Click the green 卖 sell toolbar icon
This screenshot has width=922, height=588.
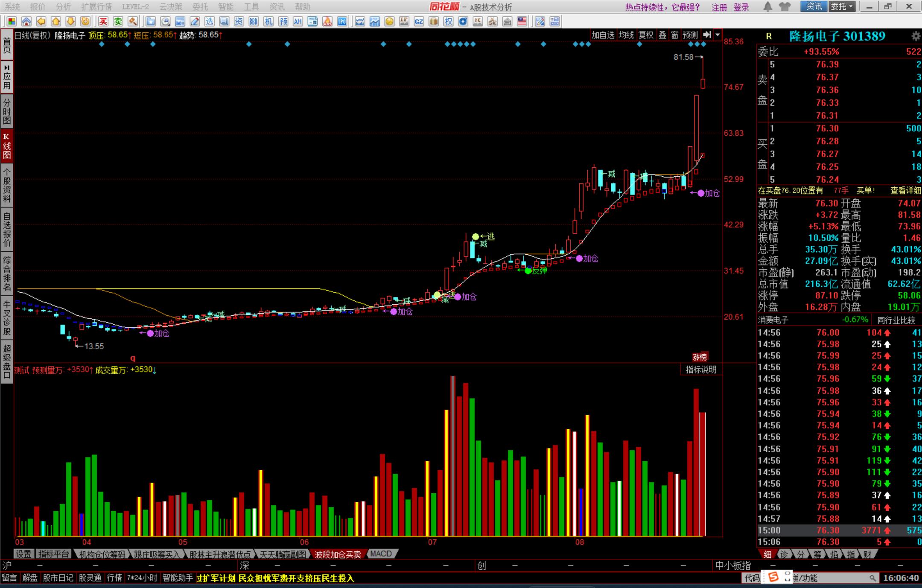point(118,21)
